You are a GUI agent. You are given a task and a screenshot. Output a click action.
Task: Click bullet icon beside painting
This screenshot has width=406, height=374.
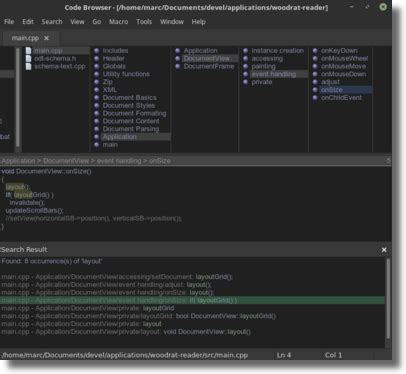[246, 66]
